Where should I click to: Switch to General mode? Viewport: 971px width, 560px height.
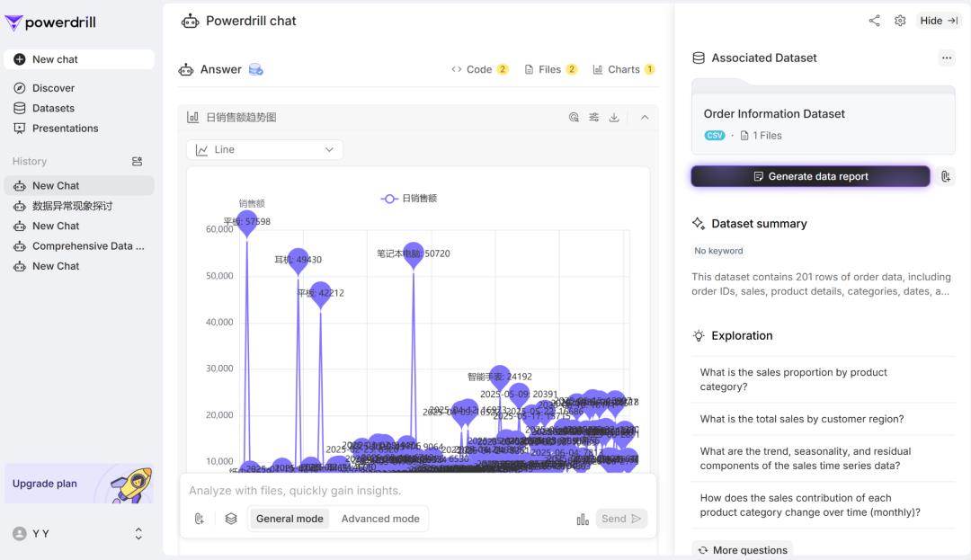click(290, 519)
